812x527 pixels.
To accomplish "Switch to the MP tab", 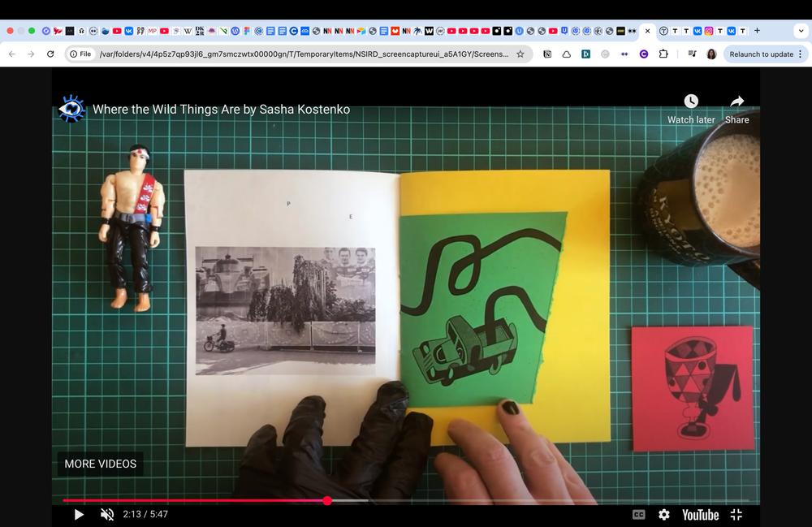I will point(153,31).
